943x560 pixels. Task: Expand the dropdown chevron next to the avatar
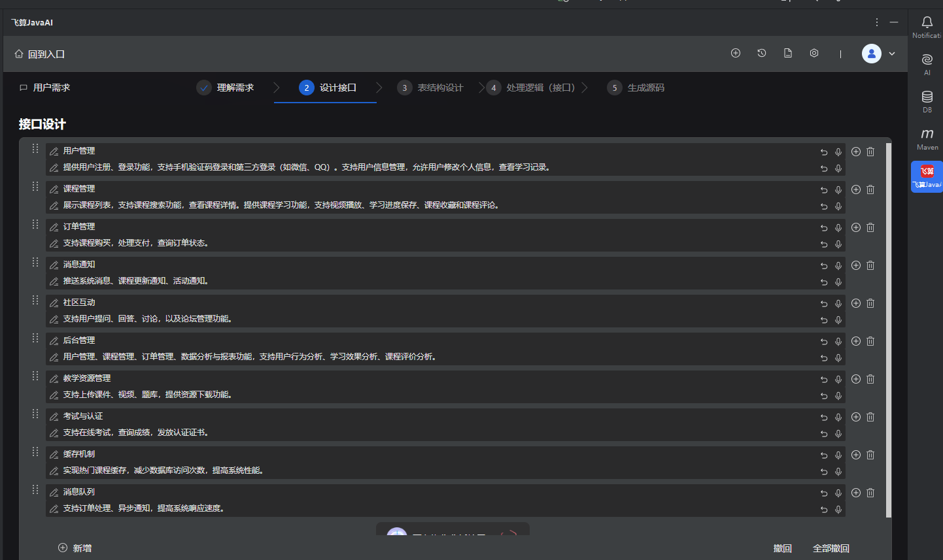coord(892,54)
